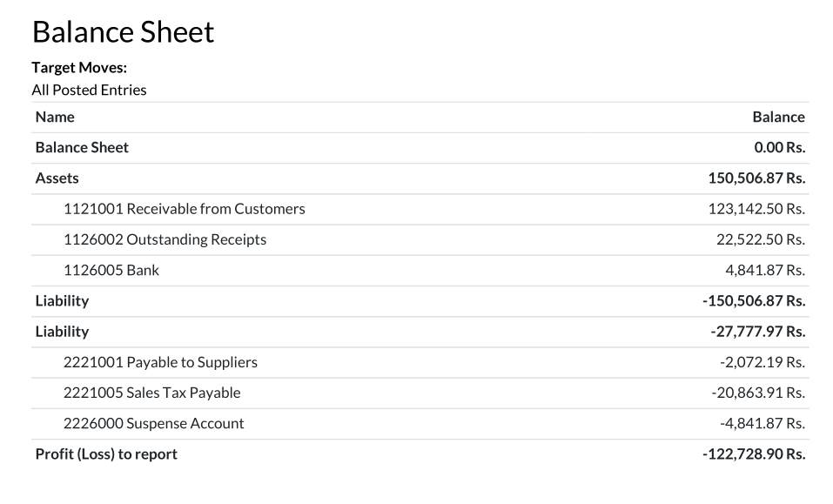The width and height of the screenshot is (833, 504).
Task: Select the All Posted Entries text
Action: click(x=89, y=90)
